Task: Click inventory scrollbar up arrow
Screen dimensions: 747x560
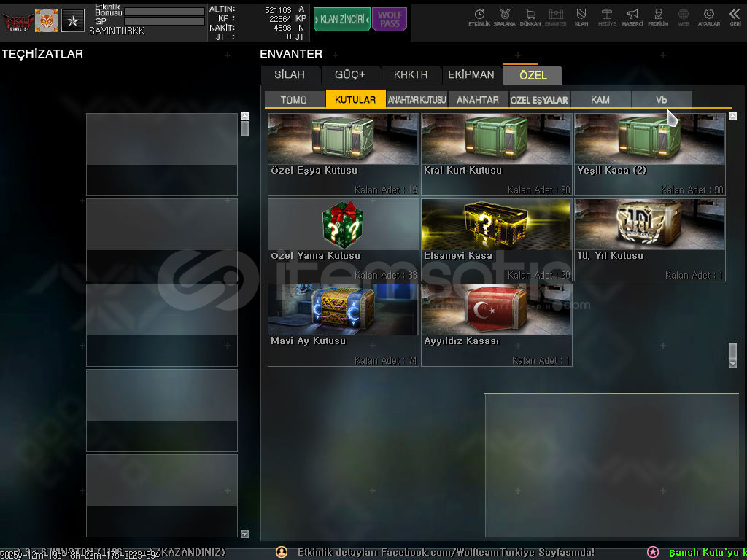Action: coord(732,116)
